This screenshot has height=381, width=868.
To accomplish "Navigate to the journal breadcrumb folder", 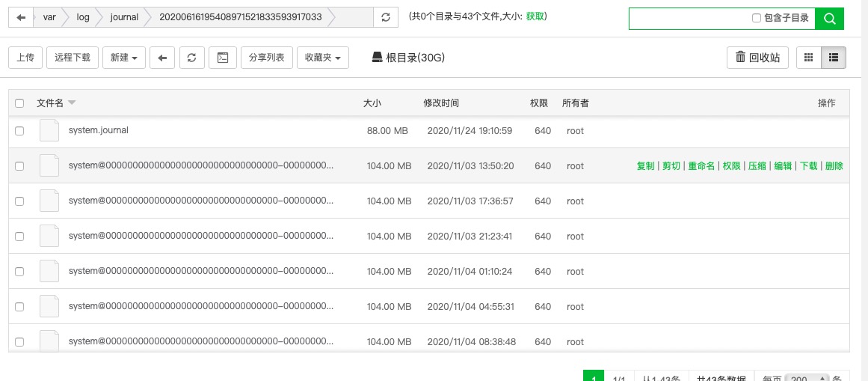I will click(124, 17).
